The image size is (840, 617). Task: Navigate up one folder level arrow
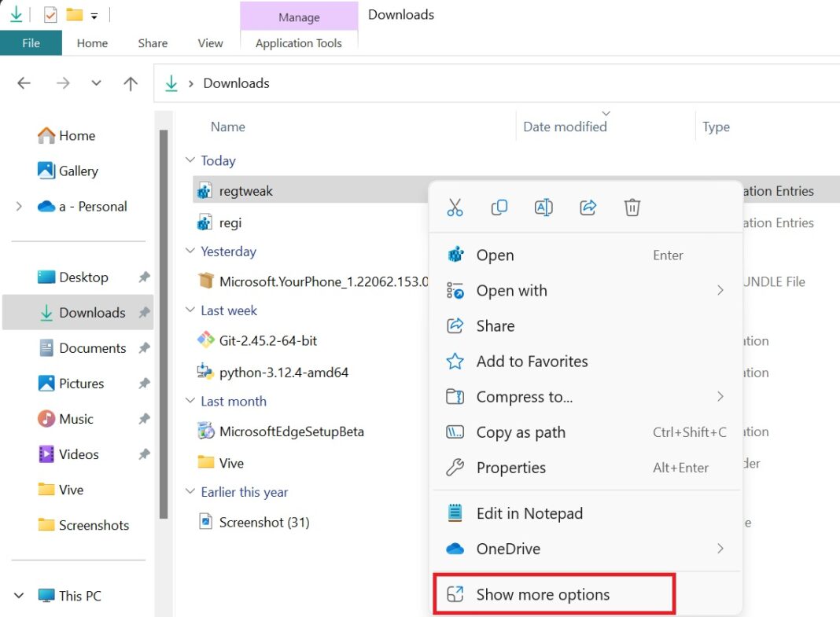[131, 83]
